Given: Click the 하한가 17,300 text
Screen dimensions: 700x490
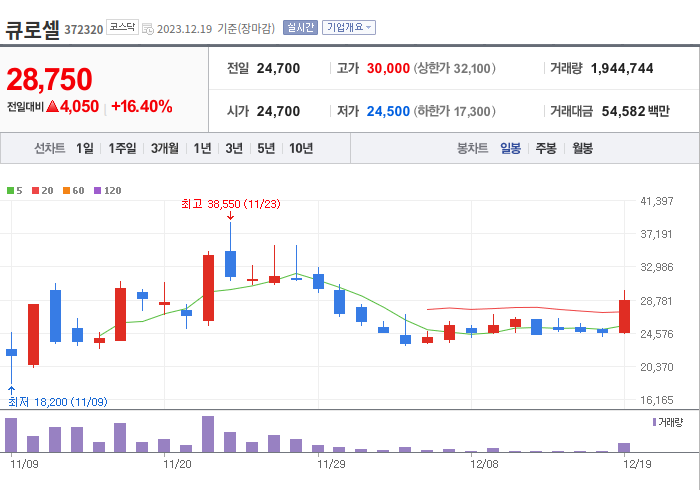Looking at the screenshot, I should (x=454, y=111).
